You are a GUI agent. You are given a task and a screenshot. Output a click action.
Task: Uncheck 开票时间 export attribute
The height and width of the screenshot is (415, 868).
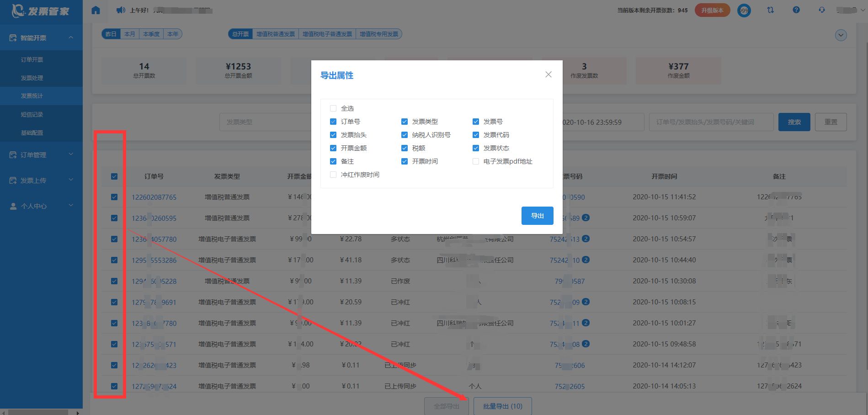click(x=405, y=161)
